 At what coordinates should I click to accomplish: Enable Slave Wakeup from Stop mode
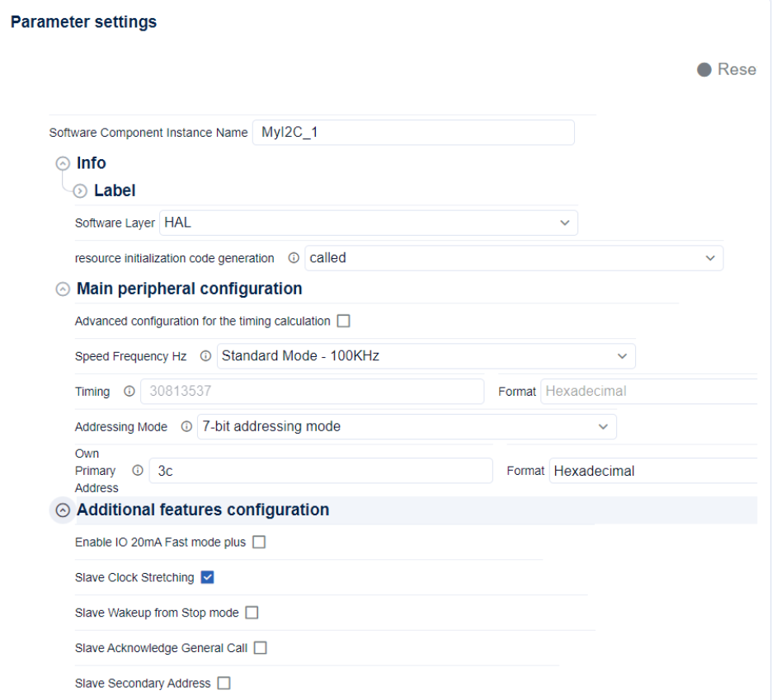[252, 613]
